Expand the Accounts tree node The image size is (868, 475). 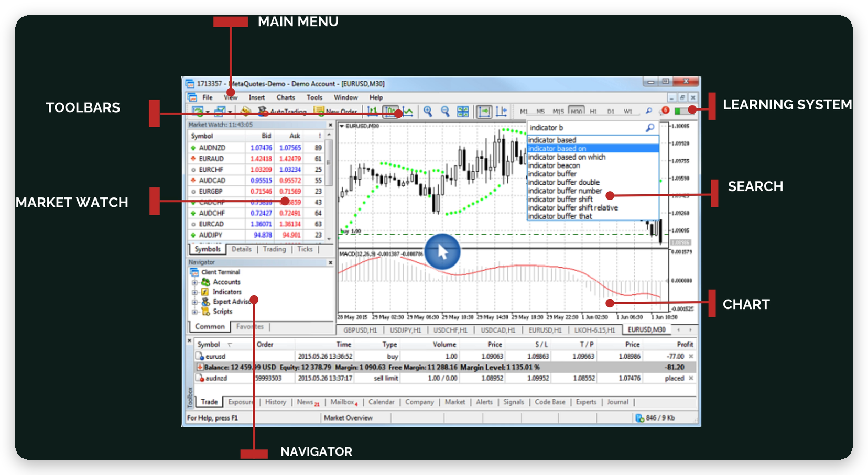194,282
